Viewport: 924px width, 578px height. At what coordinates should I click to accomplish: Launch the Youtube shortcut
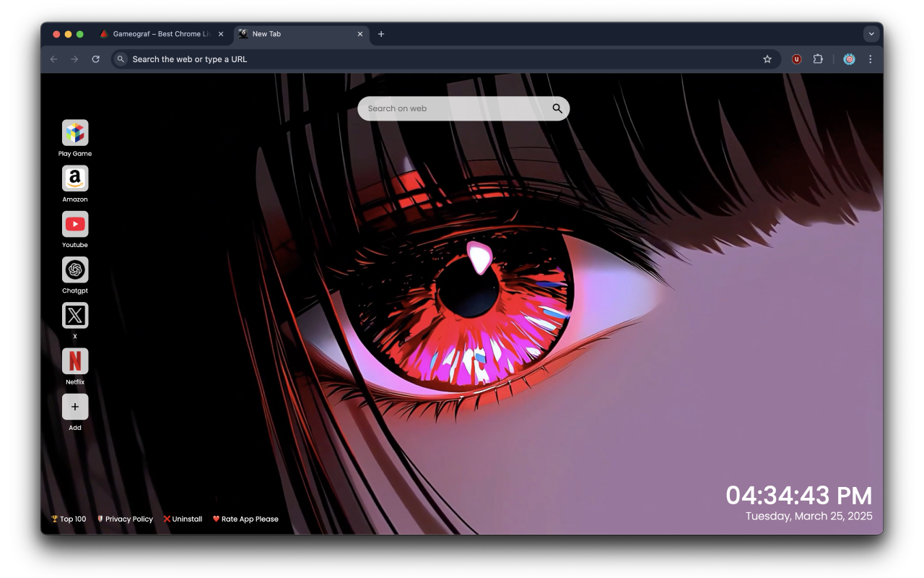(75, 224)
